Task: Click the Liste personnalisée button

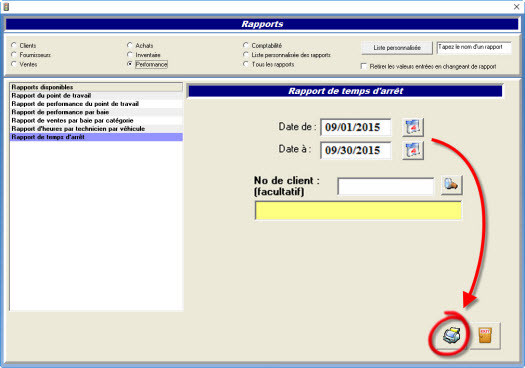Action: click(397, 48)
